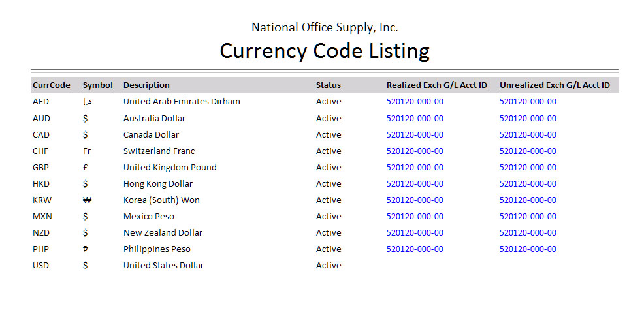Open the PHP unrealized account ID link

pyautogui.click(x=528, y=249)
